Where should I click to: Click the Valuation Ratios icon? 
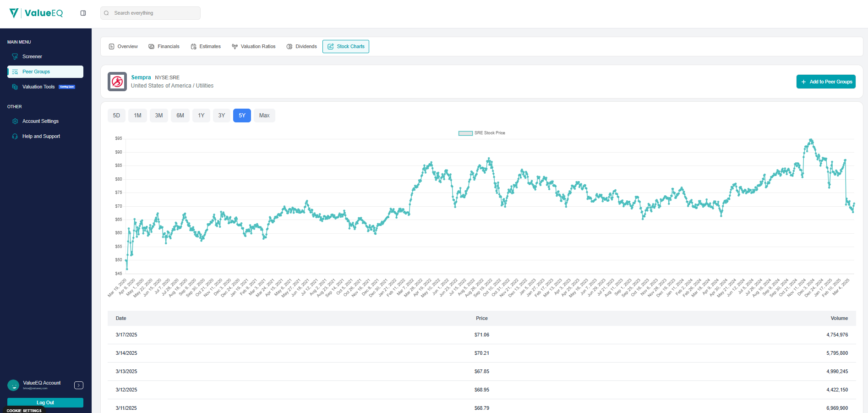(235, 46)
